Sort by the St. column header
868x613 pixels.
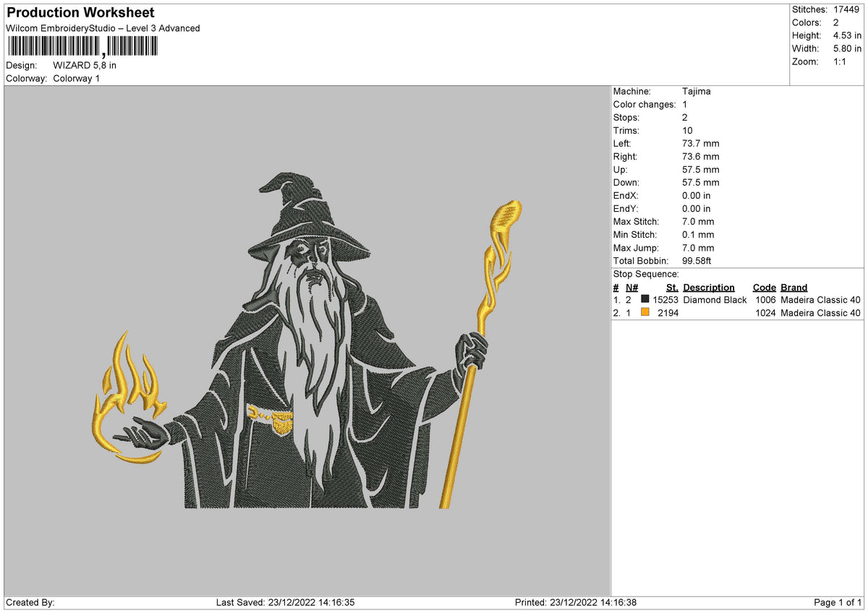click(671, 287)
